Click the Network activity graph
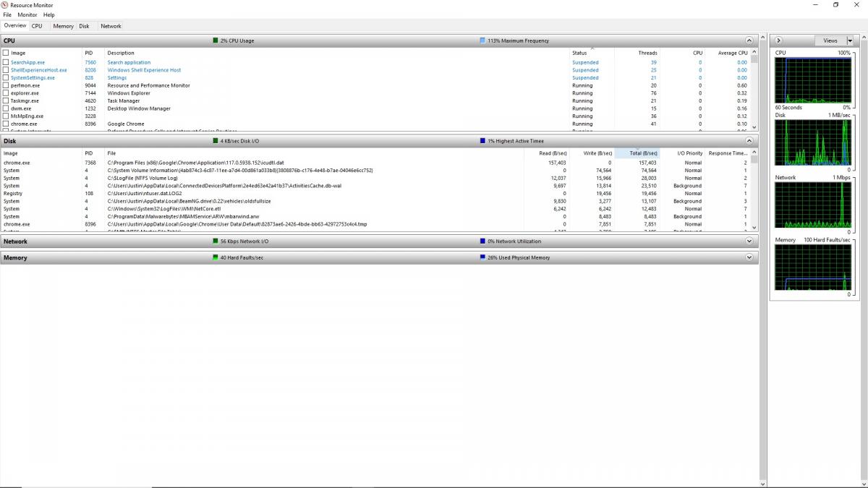 [x=813, y=205]
